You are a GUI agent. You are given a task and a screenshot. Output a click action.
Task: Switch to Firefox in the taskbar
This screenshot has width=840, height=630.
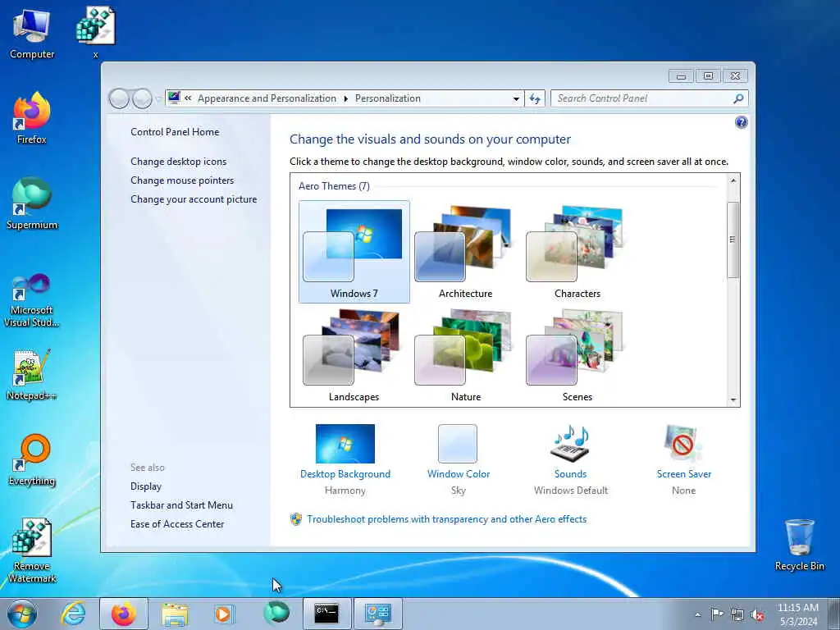click(x=124, y=614)
